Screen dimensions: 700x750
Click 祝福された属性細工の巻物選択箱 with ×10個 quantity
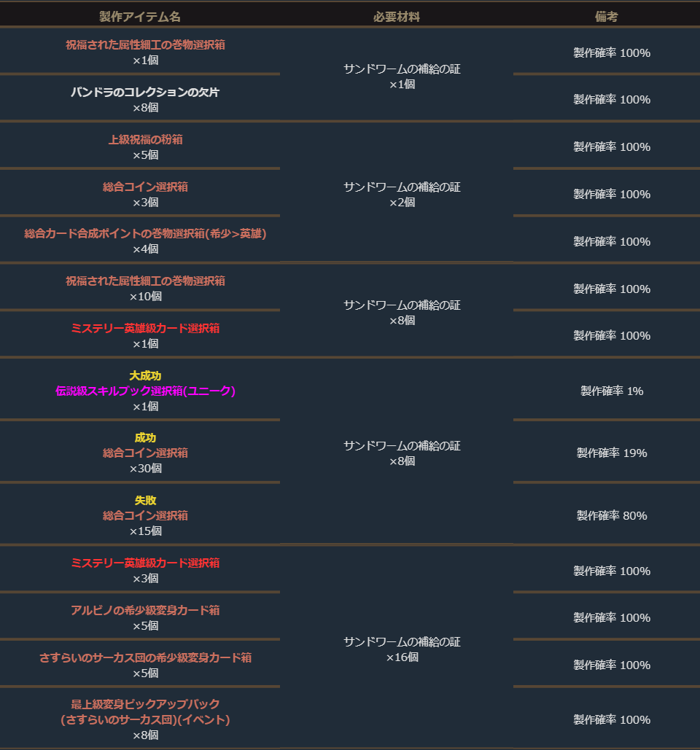[145, 281]
